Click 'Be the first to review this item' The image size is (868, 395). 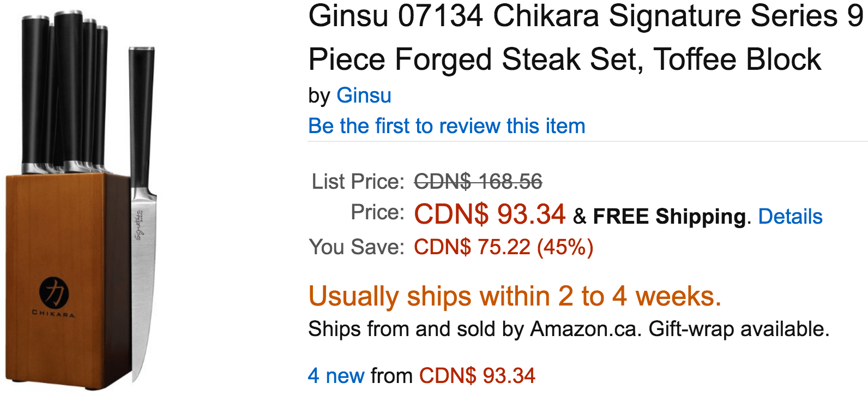(447, 126)
